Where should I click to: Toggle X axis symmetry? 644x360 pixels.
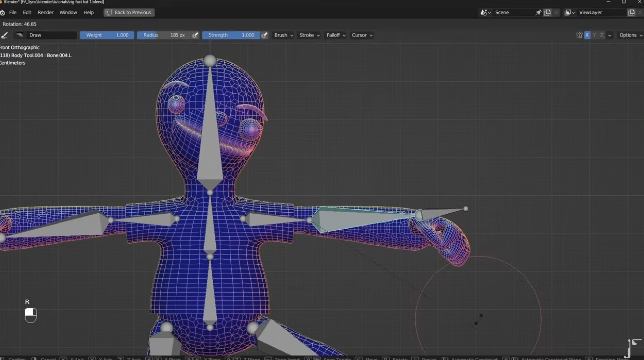click(587, 35)
